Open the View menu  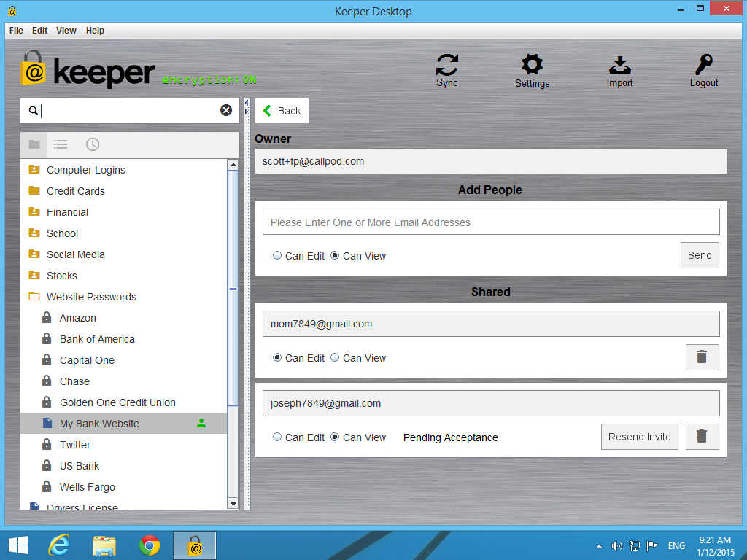tap(66, 31)
